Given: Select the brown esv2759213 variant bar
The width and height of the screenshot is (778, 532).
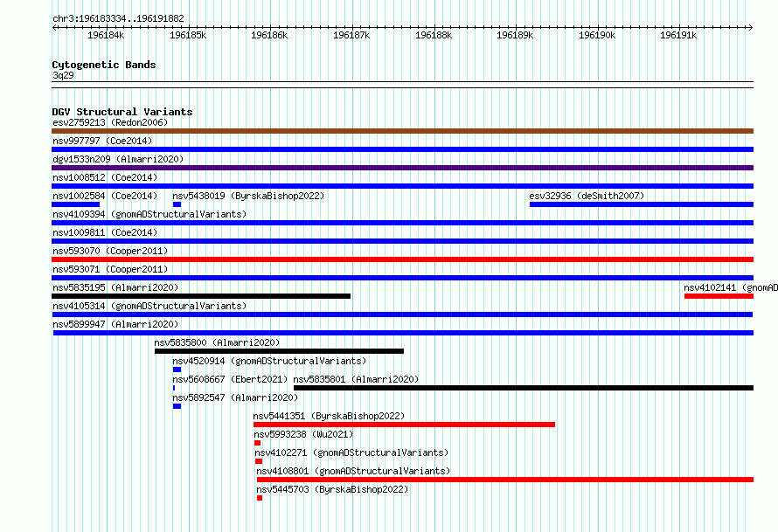Looking at the screenshot, I should click(x=402, y=131).
